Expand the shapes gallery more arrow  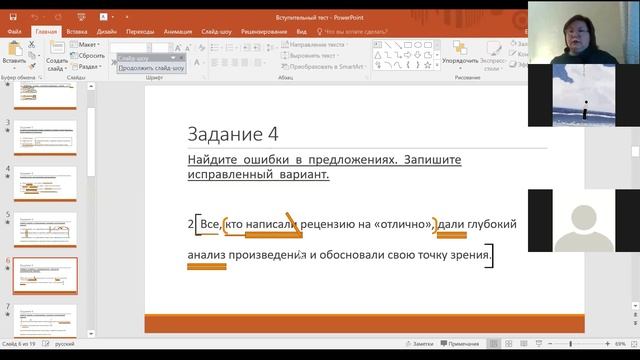coord(437,65)
